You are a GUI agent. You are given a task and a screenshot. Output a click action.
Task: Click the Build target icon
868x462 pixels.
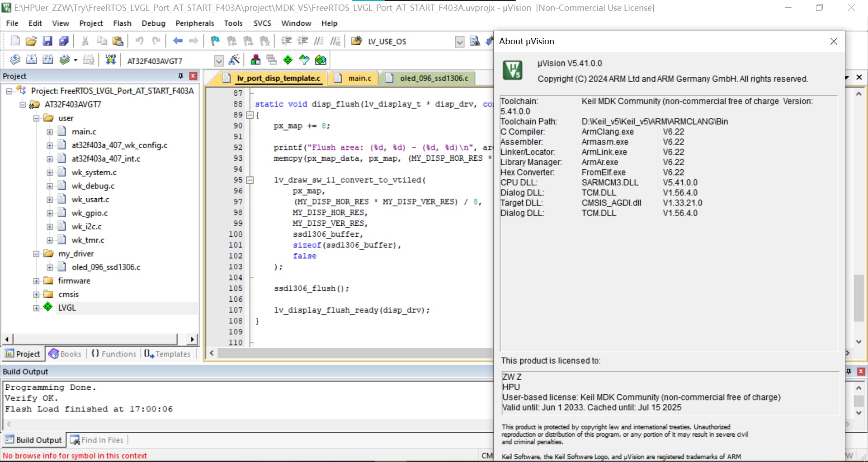click(31, 60)
